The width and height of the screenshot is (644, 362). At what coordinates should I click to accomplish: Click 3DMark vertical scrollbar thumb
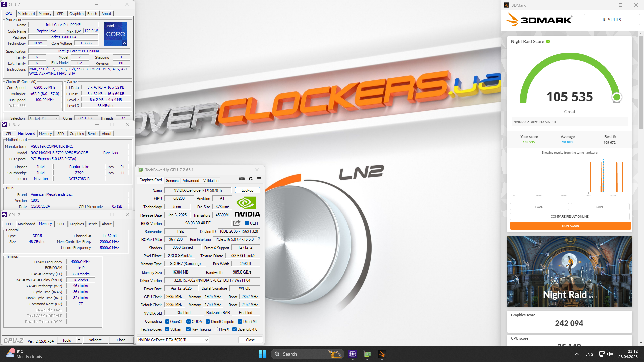pos(641,82)
